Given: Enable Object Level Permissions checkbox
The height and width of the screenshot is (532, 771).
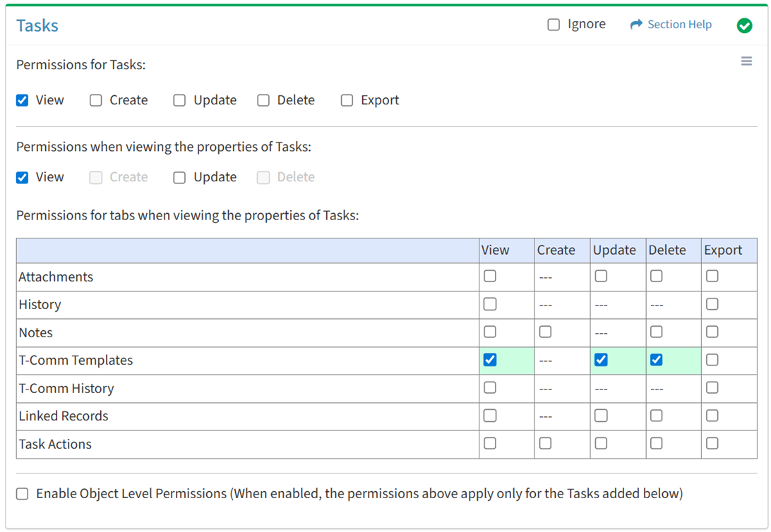Looking at the screenshot, I should coord(23,494).
